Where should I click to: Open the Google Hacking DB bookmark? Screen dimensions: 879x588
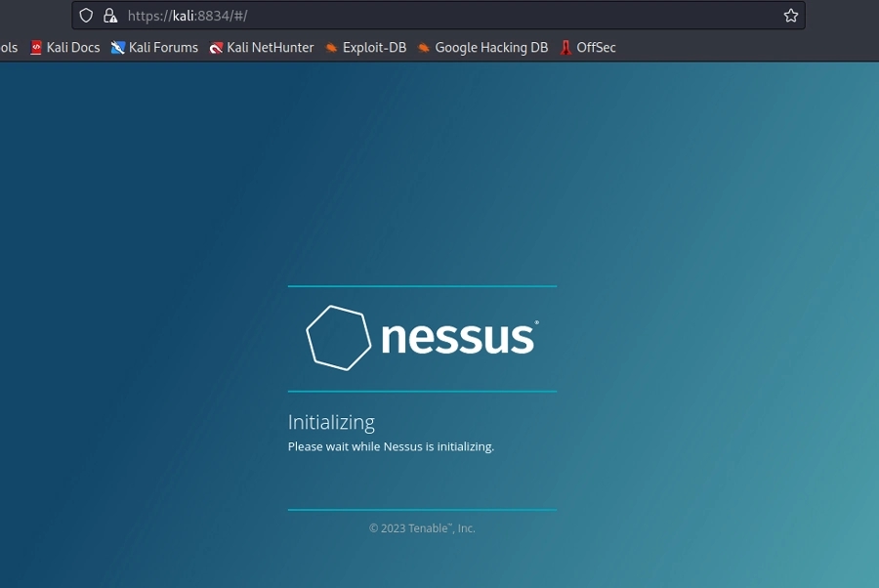483,48
